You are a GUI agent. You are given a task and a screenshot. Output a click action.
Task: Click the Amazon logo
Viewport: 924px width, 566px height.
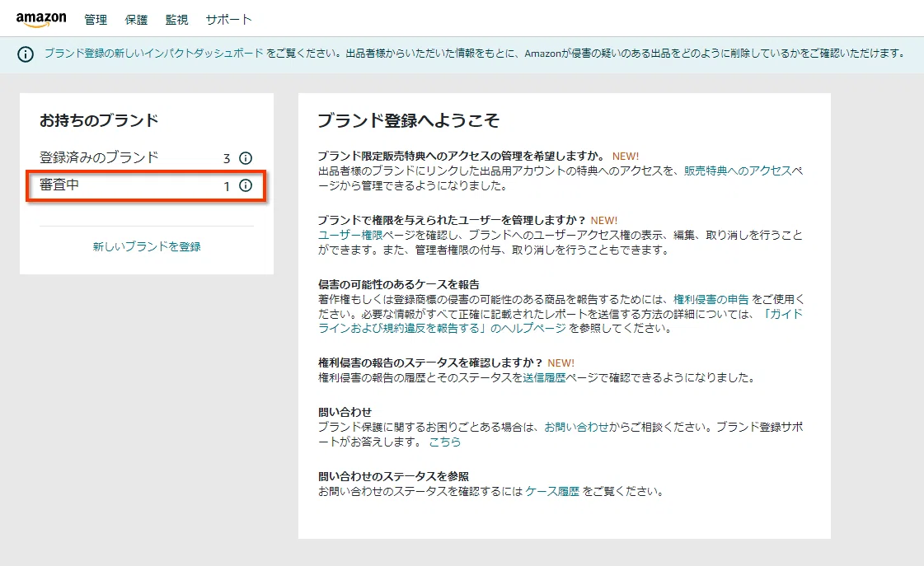(41, 20)
